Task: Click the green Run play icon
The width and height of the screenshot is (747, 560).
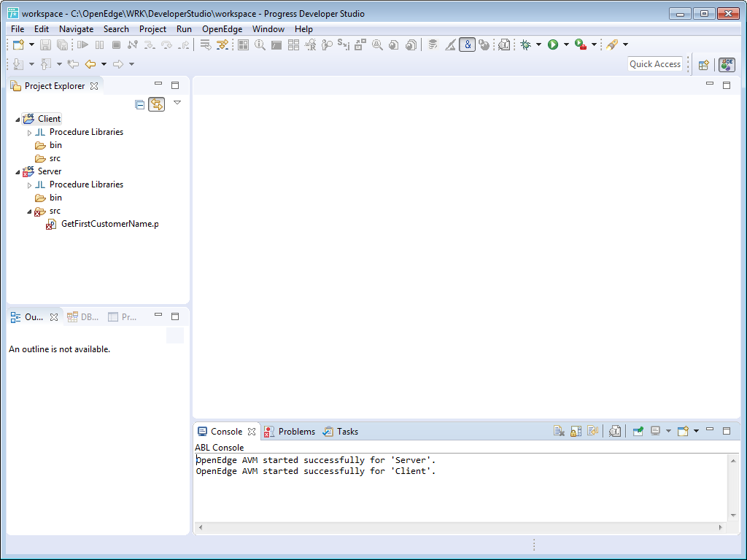Action: coord(553,44)
